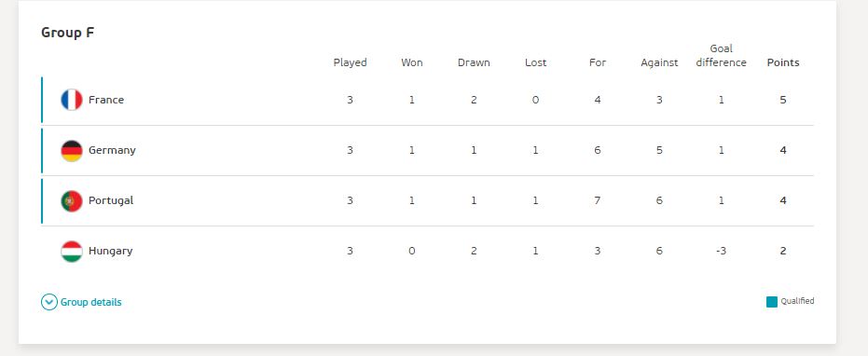Click the Against column header
The width and height of the screenshot is (868, 356).
659,63
